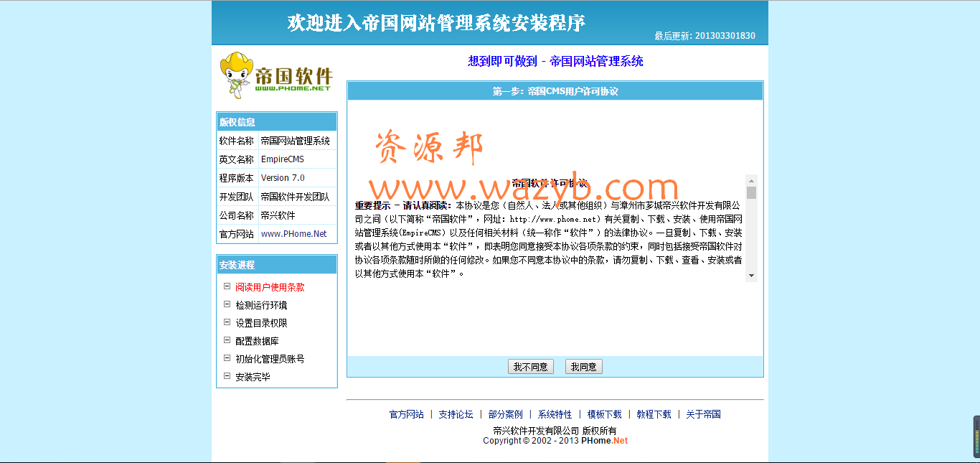Viewport: 980px width, 463px height.
Task: Visit the 支持论坛 footer link
Action: pos(456,414)
